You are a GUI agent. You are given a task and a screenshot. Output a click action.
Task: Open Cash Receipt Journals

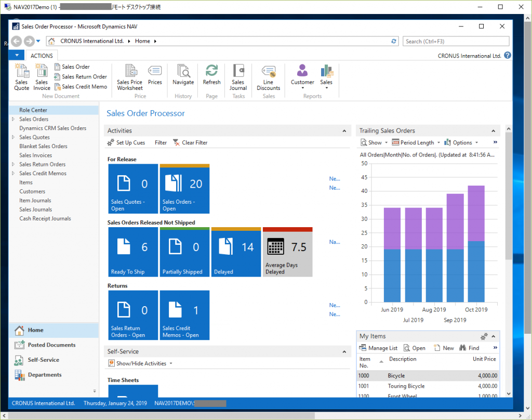coord(45,219)
